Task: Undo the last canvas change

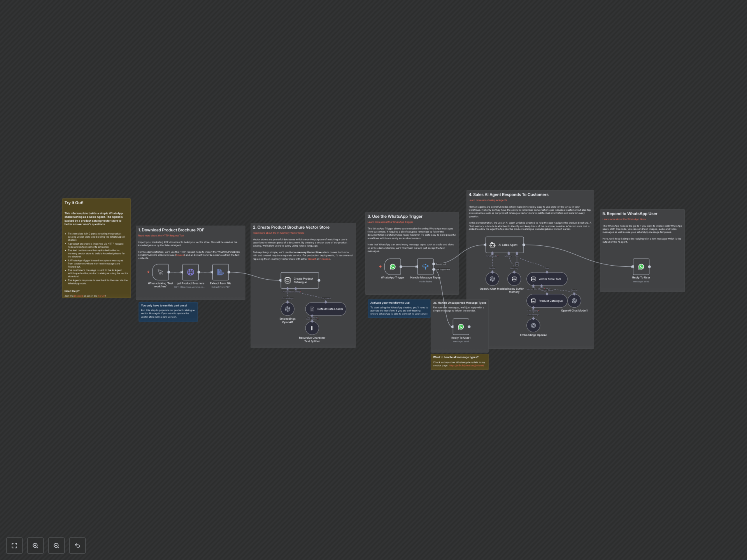Action: click(77, 545)
